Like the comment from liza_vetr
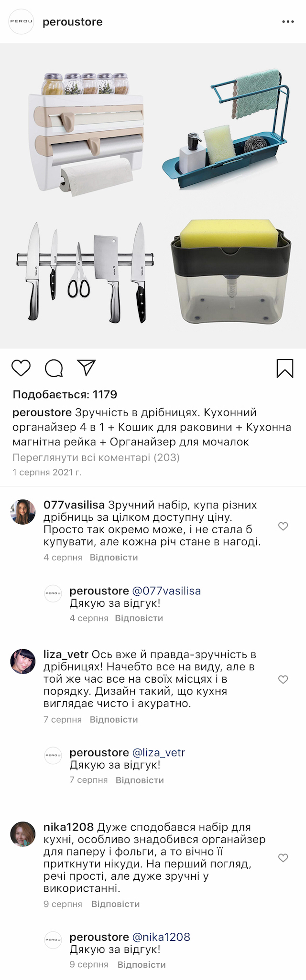The width and height of the screenshot is (306, 980). tap(283, 679)
